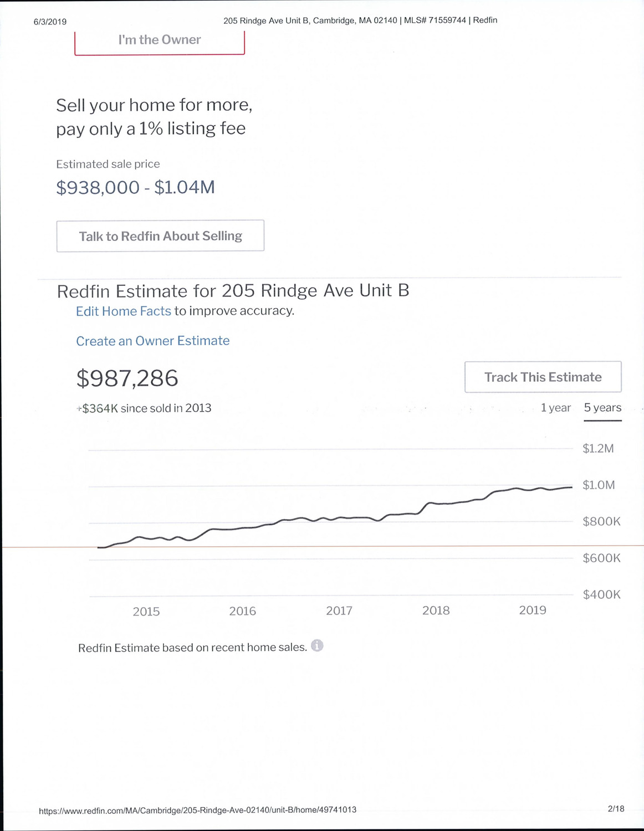Click the 2019 label on chart axis
This screenshot has height=831, width=644.
pos(533,610)
